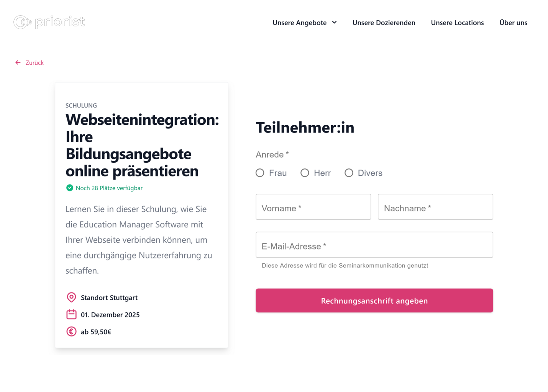Click the Standort Stuttgart text
This screenshot has width=548, height=392.
click(109, 297)
